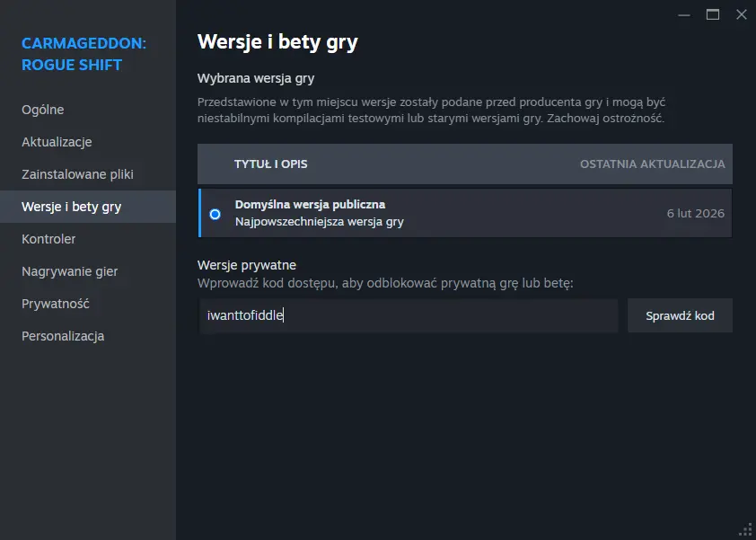
Task: Minimize the properties window
Action: pyautogui.click(x=684, y=14)
